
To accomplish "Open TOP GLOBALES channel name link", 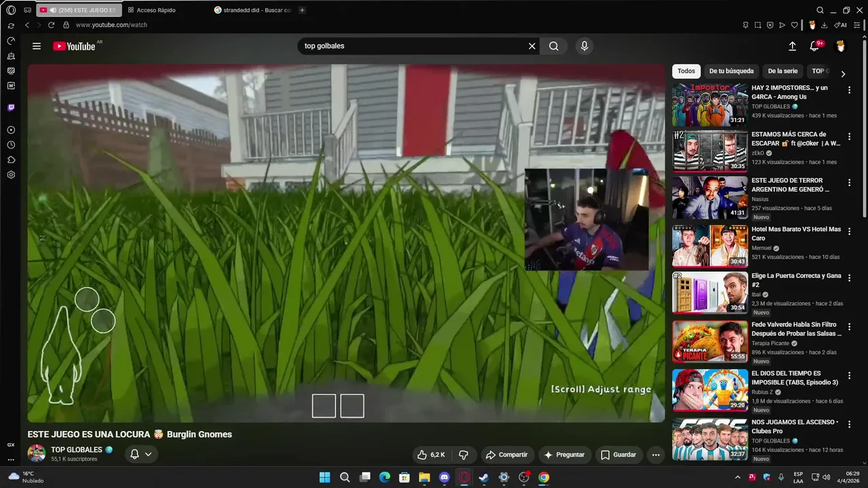I will click(x=77, y=450).
